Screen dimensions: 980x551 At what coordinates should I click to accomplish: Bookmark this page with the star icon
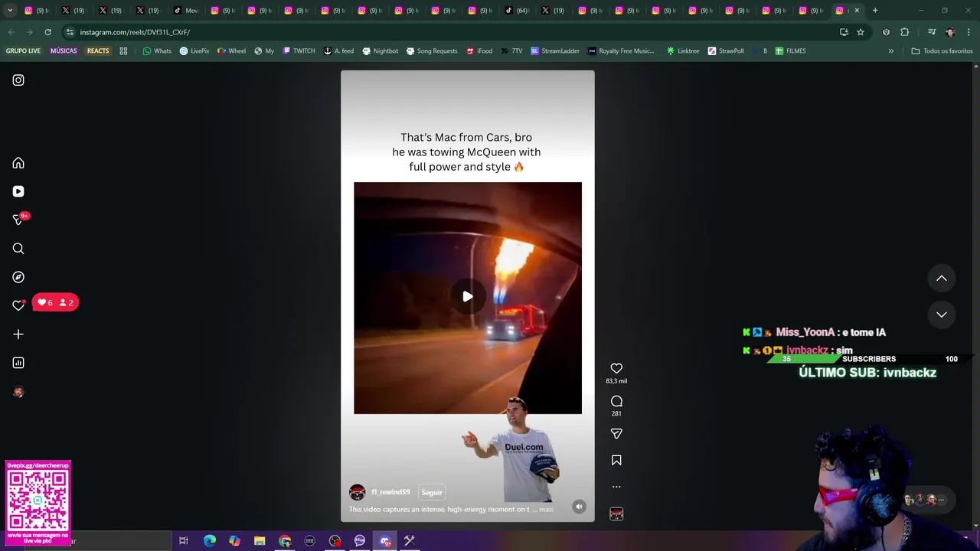coord(861,32)
